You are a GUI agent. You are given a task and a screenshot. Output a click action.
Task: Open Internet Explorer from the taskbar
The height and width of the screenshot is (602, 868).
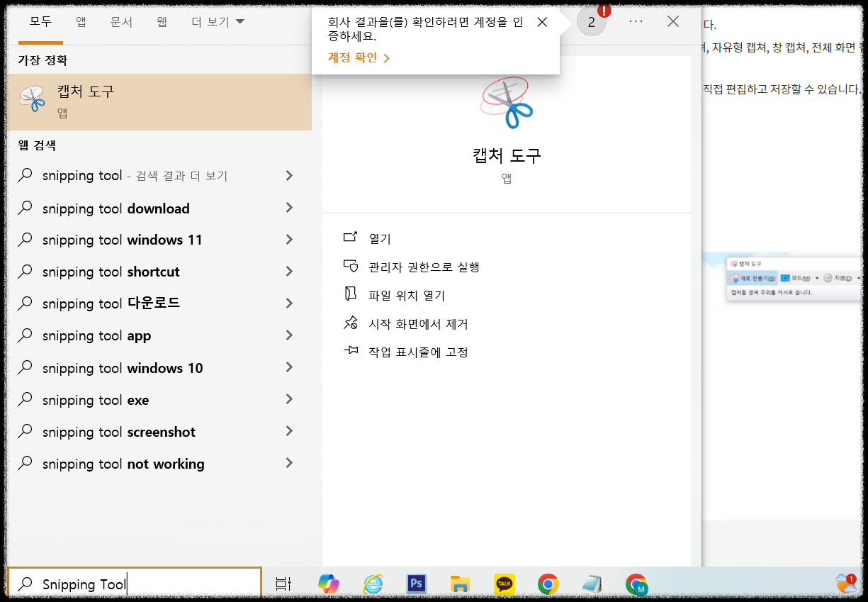[x=373, y=584]
